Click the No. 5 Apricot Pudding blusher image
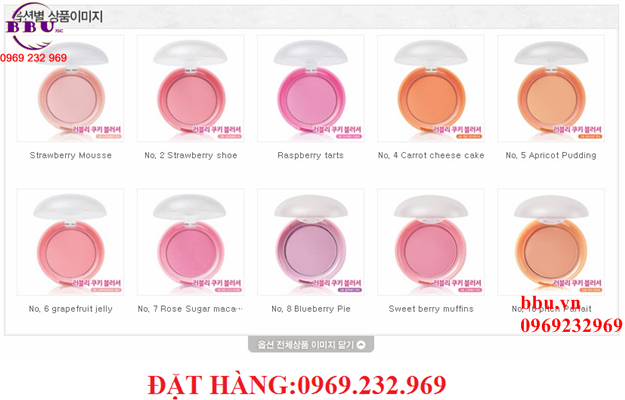This screenshot has height=400, width=625. [x=551, y=88]
